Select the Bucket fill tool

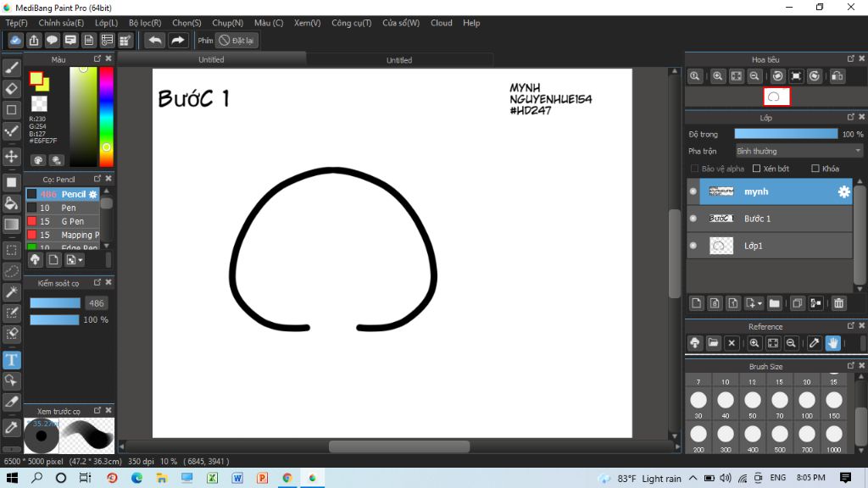pos(12,203)
